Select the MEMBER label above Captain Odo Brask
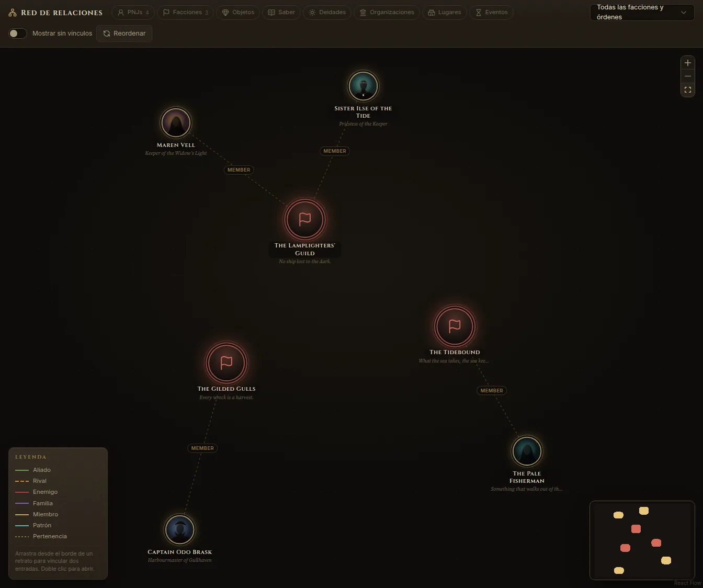The width and height of the screenshot is (703, 588). click(x=202, y=448)
